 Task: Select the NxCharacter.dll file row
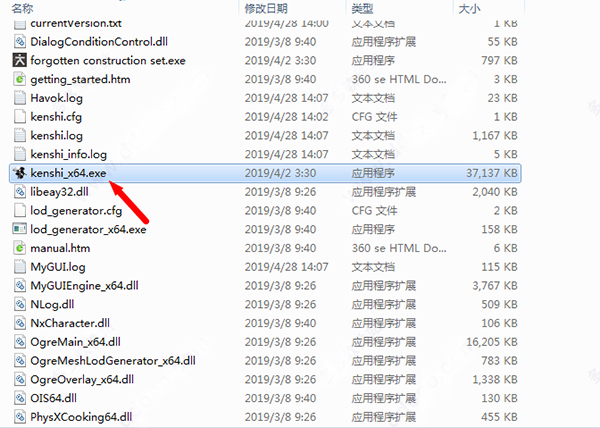[x=266, y=323]
